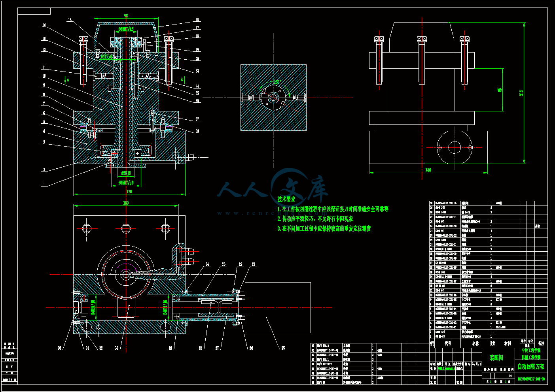Screen dimensions: 555x392
Task: Click the drawing number '0630350117-201-00' in green
Action: click(x=531, y=379)
